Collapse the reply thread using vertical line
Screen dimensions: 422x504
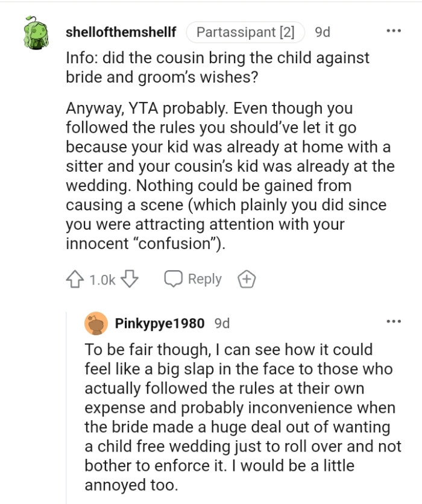(x=66, y=410)
